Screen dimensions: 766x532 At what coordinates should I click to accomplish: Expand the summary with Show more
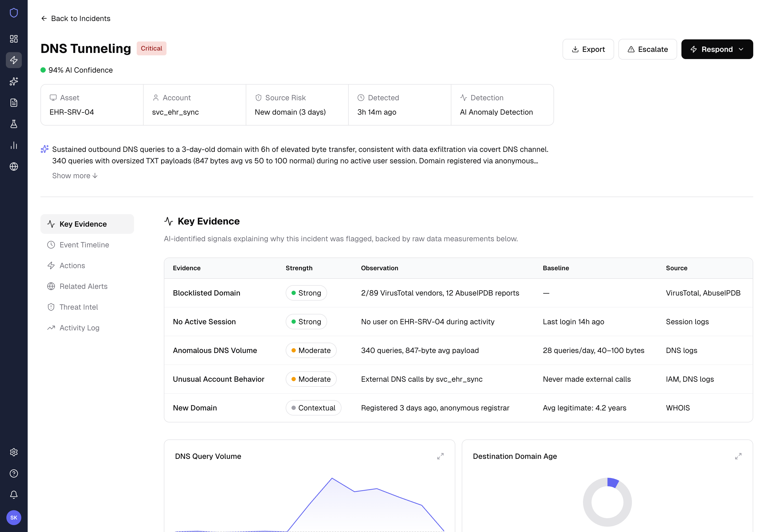click(x=75, y=176)
